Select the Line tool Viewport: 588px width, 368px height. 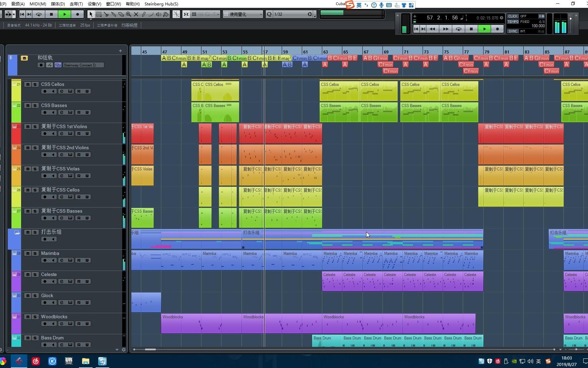click(151, 14)
